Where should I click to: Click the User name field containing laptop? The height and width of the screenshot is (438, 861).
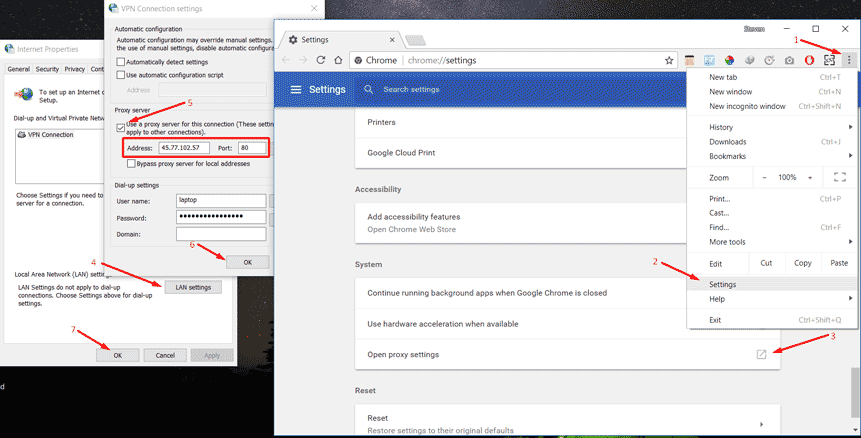[221, 201]
